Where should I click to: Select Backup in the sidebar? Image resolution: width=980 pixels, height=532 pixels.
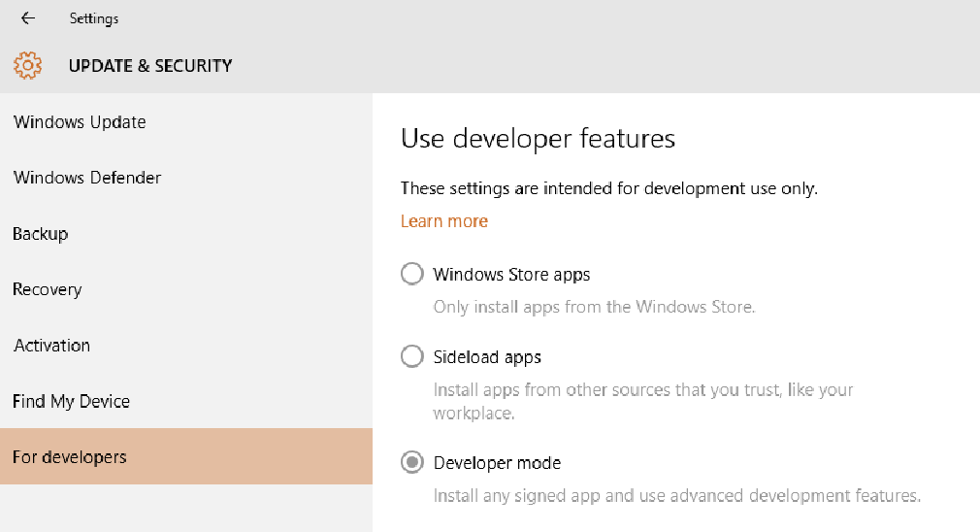[186, 234]
